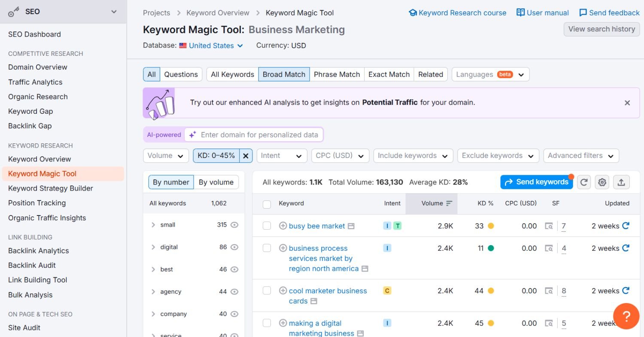Open the busy bee market keyword link
Viewport: 644px width, 337px height.
tap(317, 226)
